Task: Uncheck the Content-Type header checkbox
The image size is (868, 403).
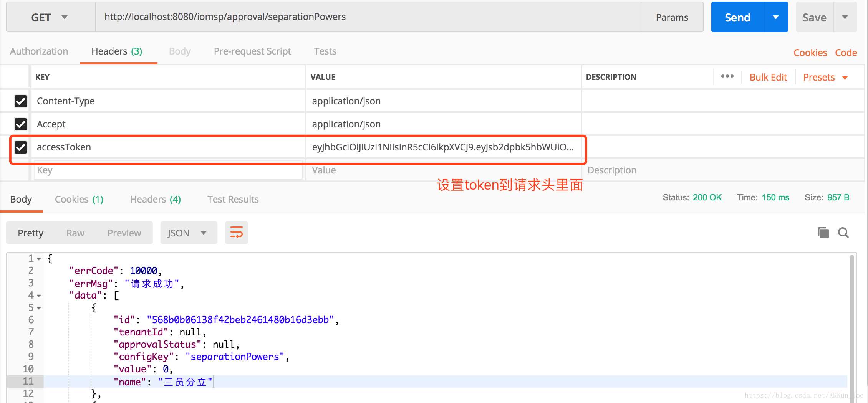Action: (21, 101)
